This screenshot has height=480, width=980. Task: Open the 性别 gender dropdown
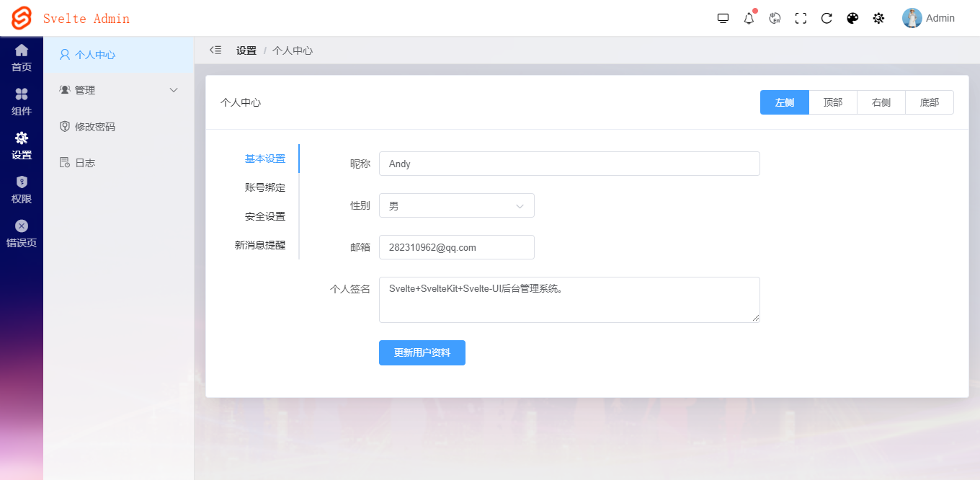457,205
